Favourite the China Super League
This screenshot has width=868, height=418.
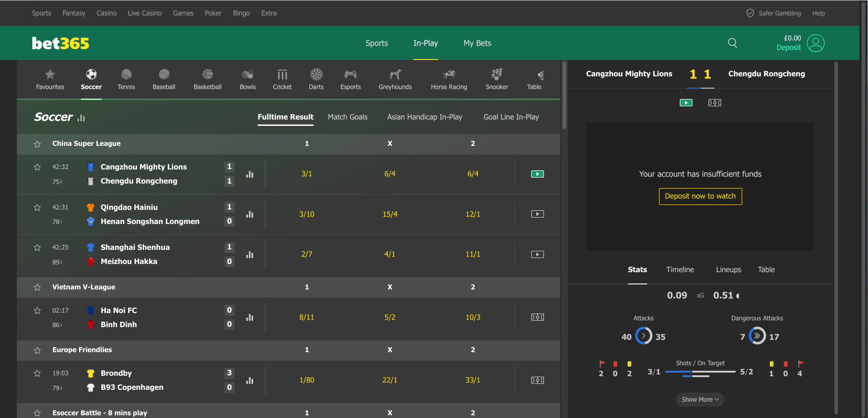[37, 144]
